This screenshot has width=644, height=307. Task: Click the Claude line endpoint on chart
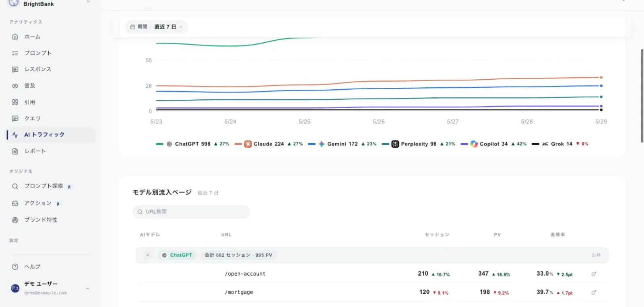coord(601,77)
